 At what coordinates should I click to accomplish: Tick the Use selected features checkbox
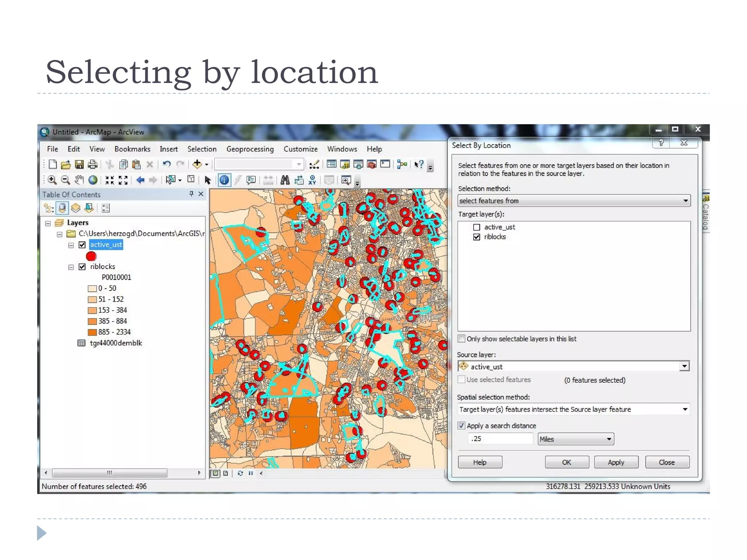tap(461, 380)
